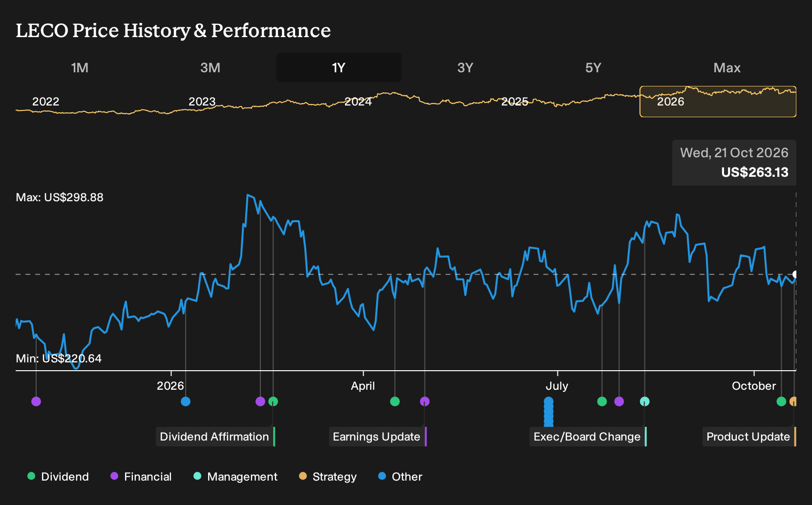Click the green dividend dot after July
The image size is (812, 505).
pyautogui.click(x=602, y=401)
